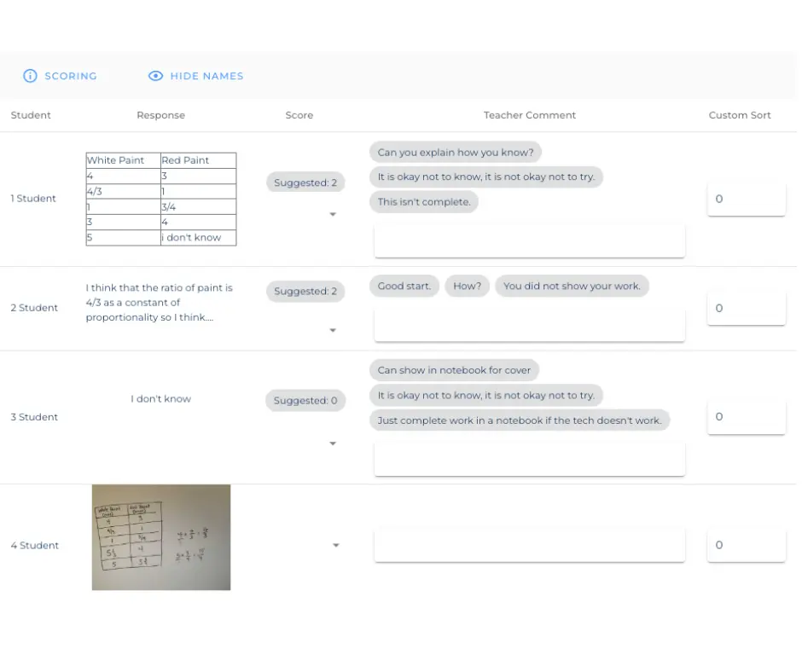Click the Custom Sort field for 1 Student
The height and width of the screenshot is (672, 802).
coord(746,199)
